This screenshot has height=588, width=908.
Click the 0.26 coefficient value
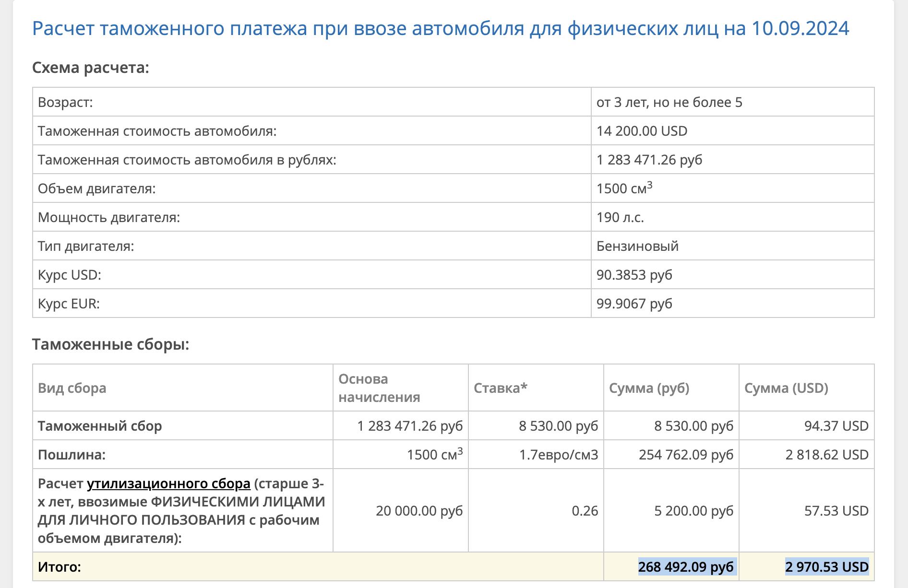(x=585, y=511)
